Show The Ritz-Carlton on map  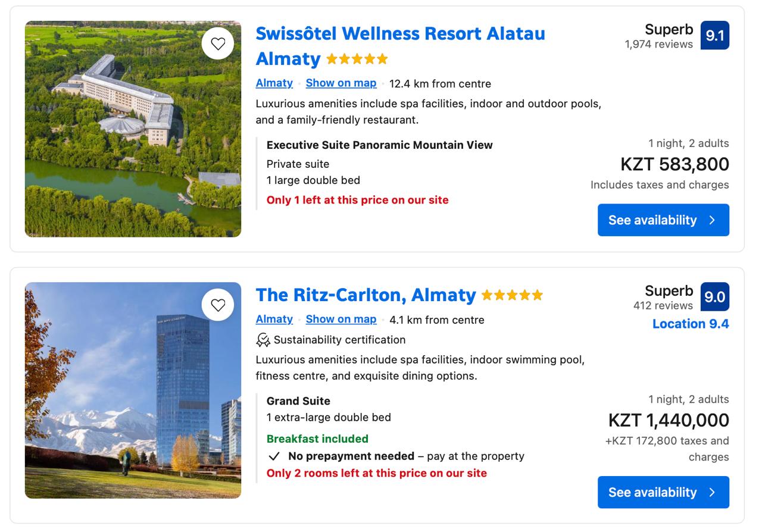pos(341,320)
